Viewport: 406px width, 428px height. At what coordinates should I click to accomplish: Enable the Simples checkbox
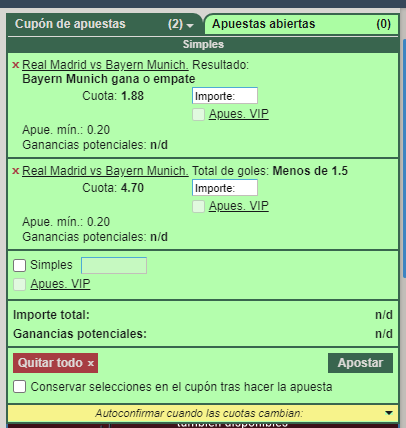click(x=19, y=266)
